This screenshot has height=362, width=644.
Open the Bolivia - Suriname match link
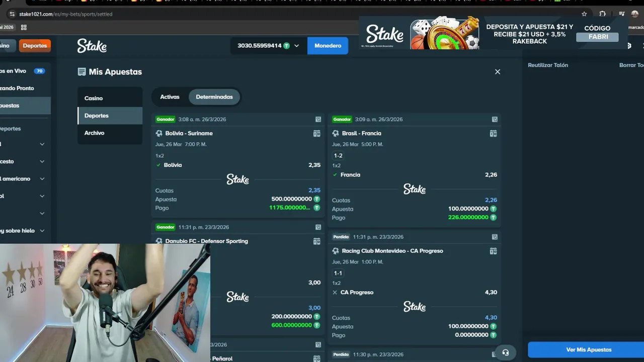coord(189,134)
